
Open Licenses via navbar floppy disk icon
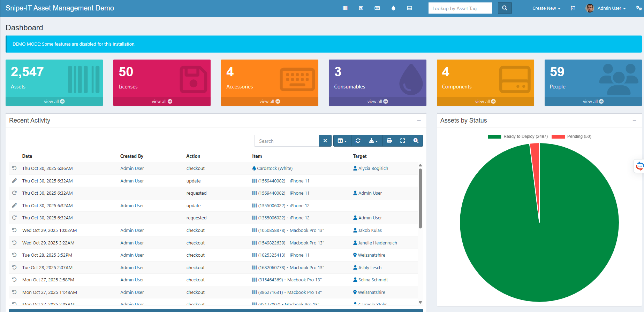pos(361,8)
